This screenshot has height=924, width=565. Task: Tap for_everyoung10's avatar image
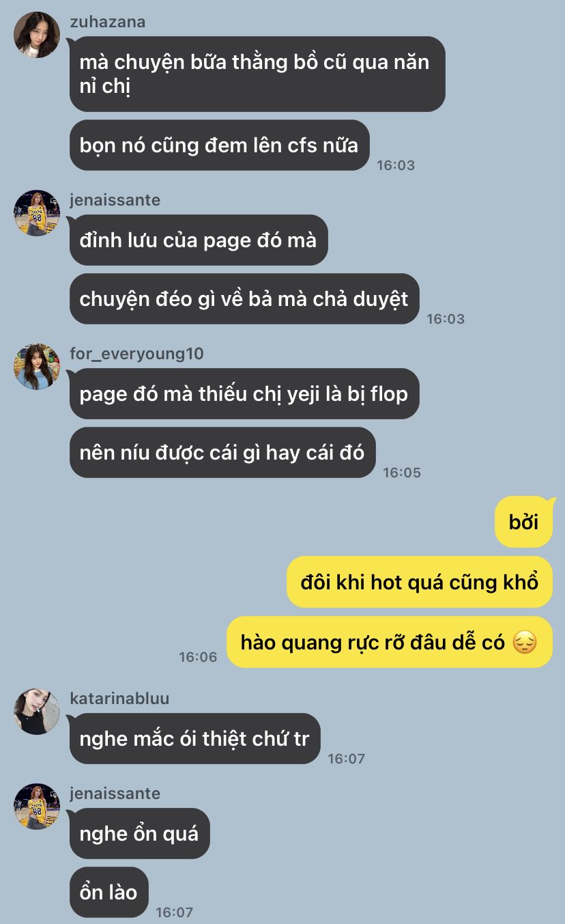(x=37, y=367)
